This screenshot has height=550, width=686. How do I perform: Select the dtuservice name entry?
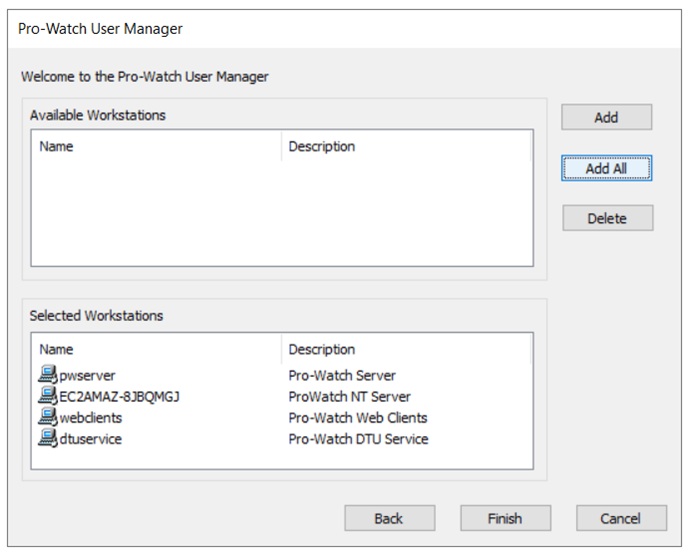tap(91, 438)
